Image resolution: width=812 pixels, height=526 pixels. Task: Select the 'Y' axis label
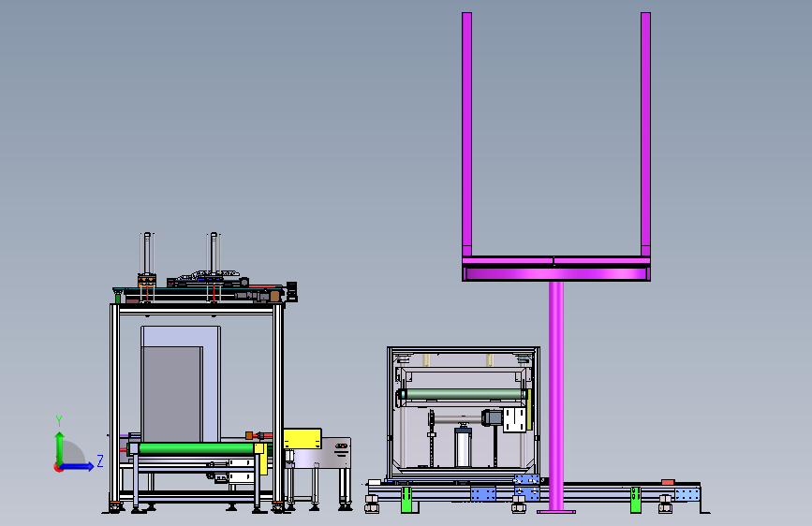pos(59,420)
